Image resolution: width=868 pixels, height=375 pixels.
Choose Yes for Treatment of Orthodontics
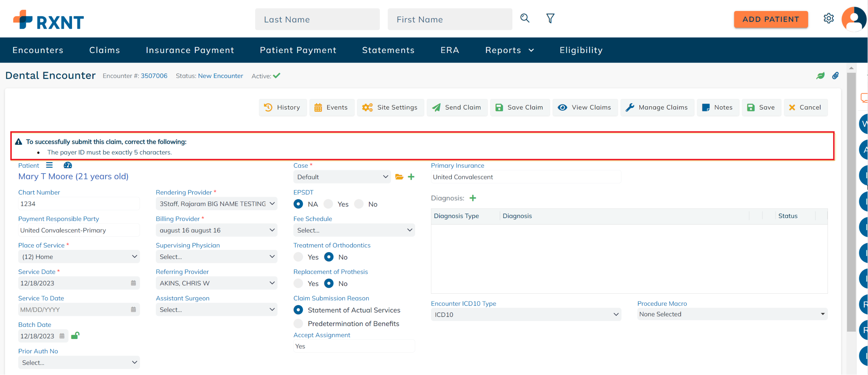pyautogui.click(x=298, y=257)
